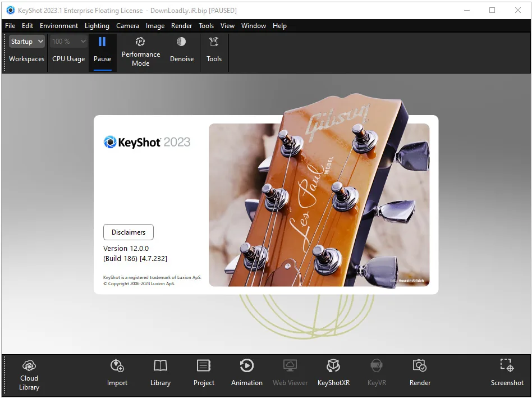Open the CPU Usage percentage dropdown

click(69, 42)
